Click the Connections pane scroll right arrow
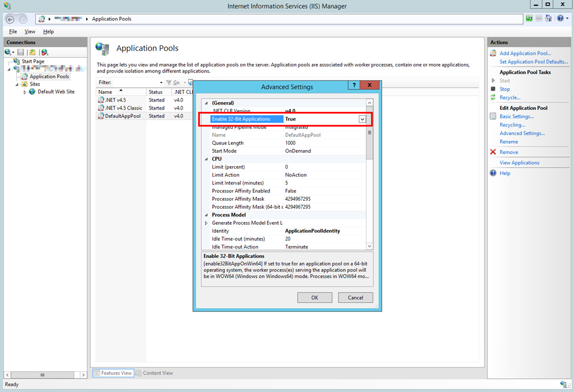The height and width of the screenshot is (392, 573). tap(83, 375)
